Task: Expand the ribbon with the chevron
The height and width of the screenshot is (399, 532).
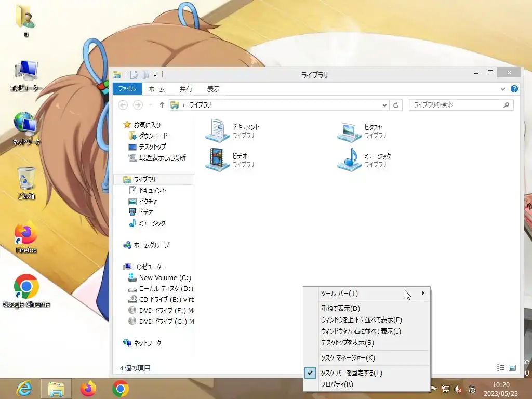Action: [x=503, y=89]
